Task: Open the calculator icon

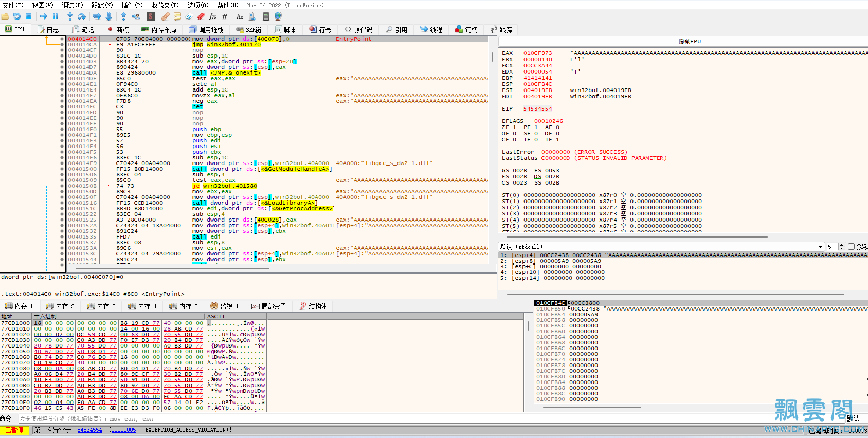Action: [x=266, y=16]
